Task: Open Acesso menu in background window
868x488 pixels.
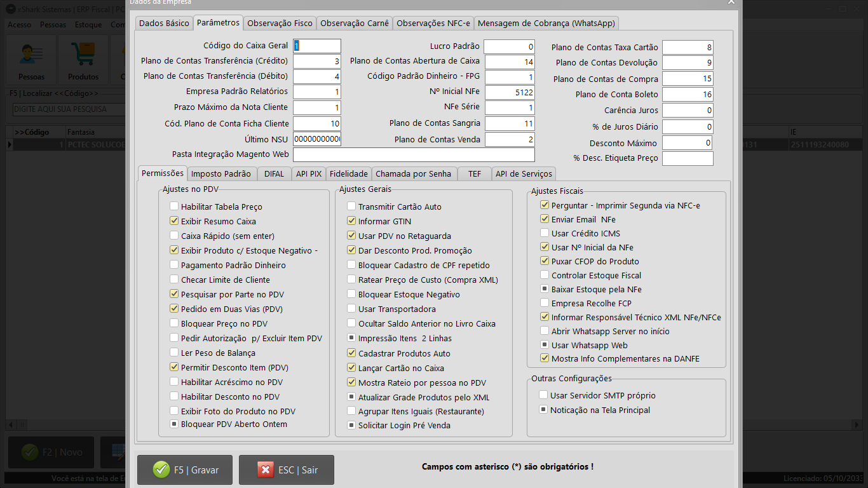Action: click(x=19, y=25)
